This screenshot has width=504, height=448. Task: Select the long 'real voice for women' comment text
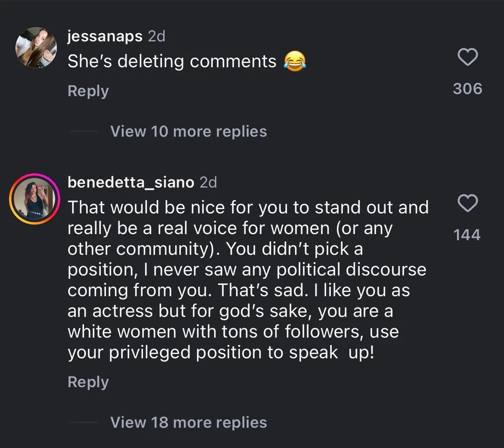pyautogui.click(x=247, y=270)
